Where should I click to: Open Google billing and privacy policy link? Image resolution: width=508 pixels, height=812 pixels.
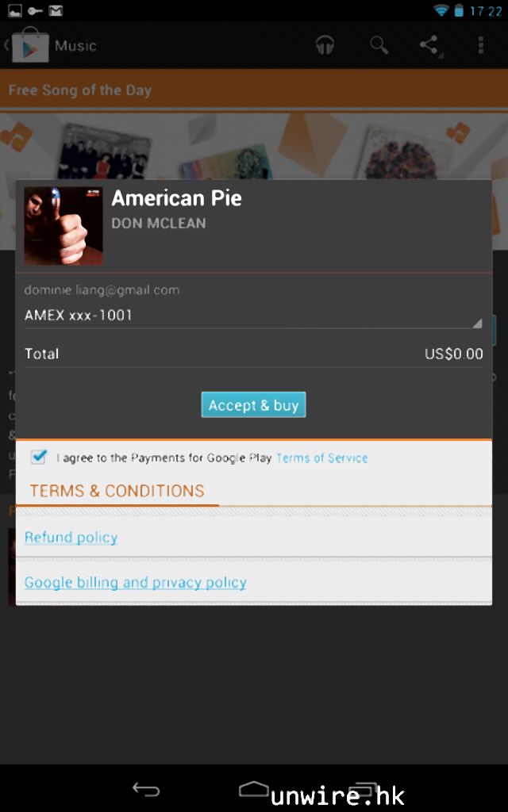tap(135, 582)
